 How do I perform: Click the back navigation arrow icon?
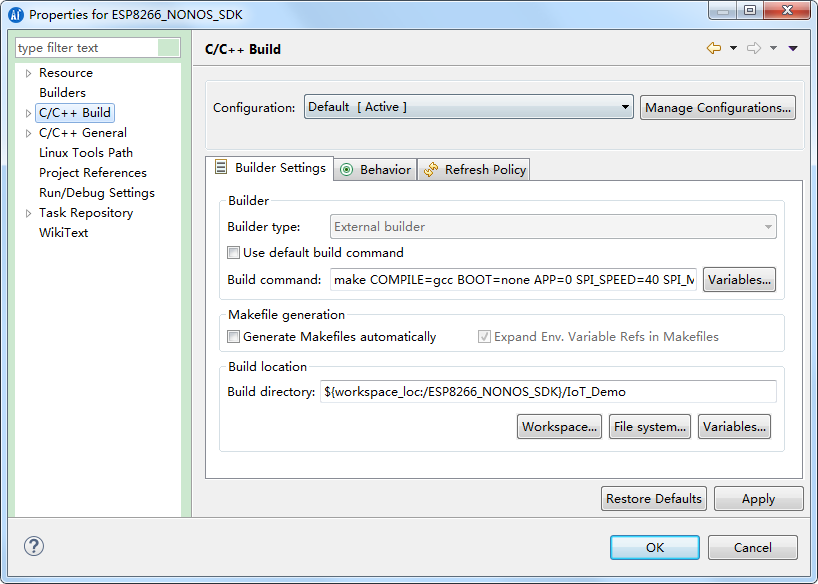pyautogui.click(x=714, y=49)
